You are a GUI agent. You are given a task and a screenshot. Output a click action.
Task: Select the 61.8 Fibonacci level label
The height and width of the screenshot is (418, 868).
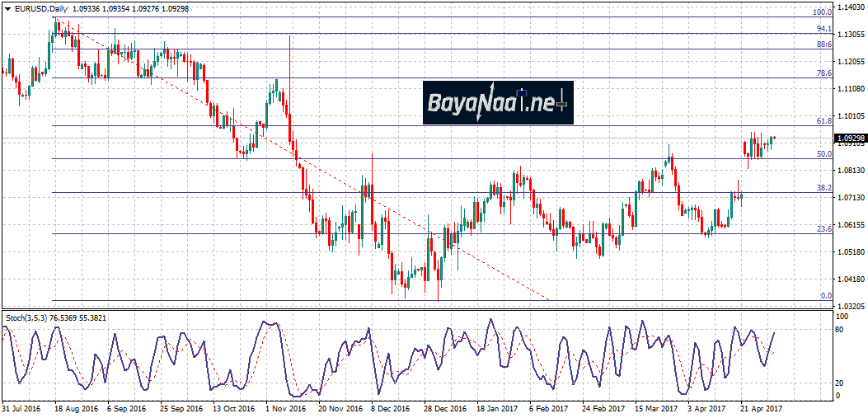(823, 121)
